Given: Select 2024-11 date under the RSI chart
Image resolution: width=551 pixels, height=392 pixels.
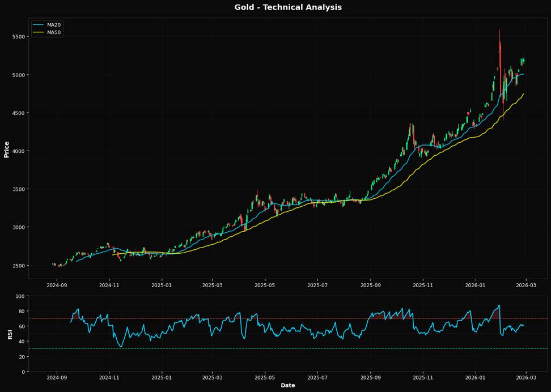Looking at the screenshot, I should tap(109, 378).
